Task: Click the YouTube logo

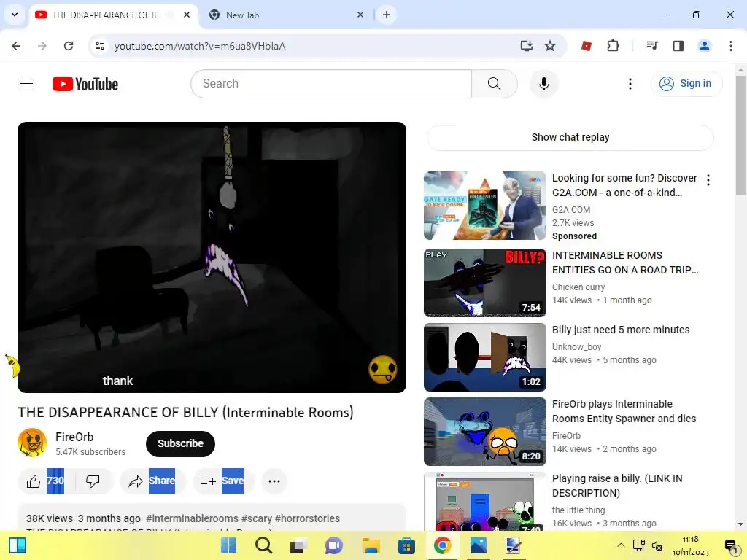Action: click(85, 84)
